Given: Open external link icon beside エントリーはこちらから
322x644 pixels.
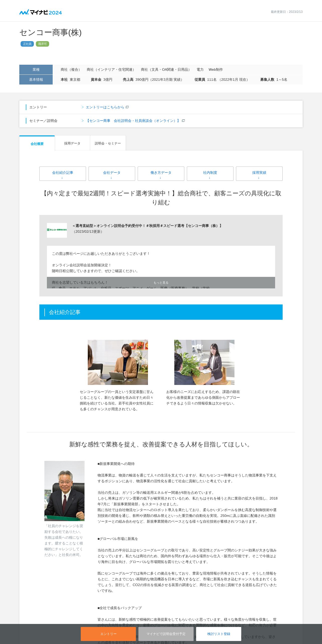Looking at the screenshot, I should (x=127, y=107).
